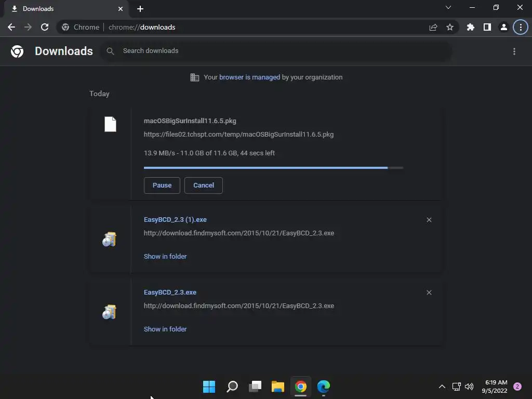Cancel the macOS Big Sur download
This screenshot has width=532, height=399.
204,185
